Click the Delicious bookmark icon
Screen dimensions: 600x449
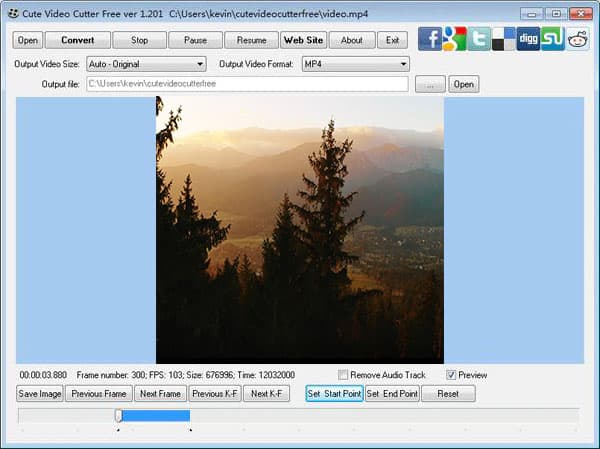pyautogui.click(x=504, y=40)
